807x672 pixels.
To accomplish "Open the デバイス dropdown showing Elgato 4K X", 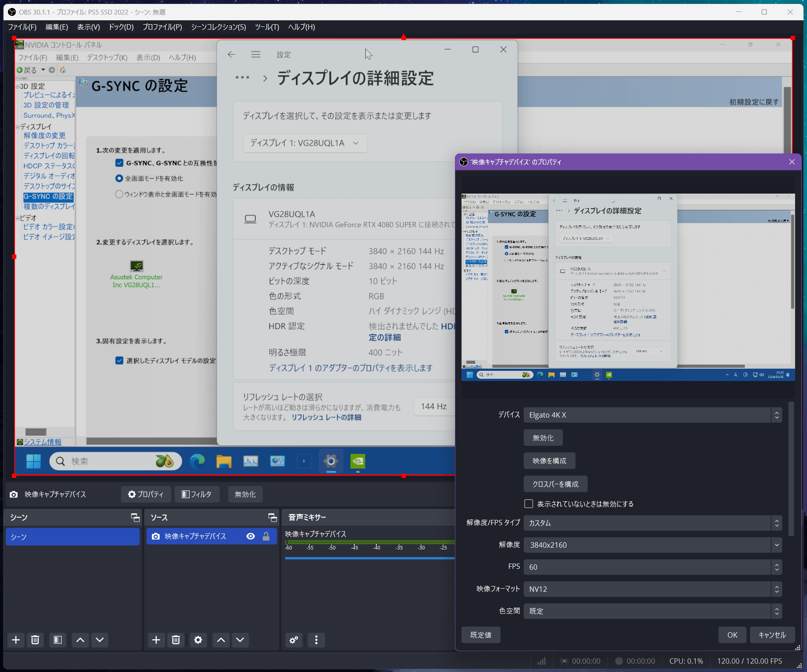I will click(x=653, y=415).
